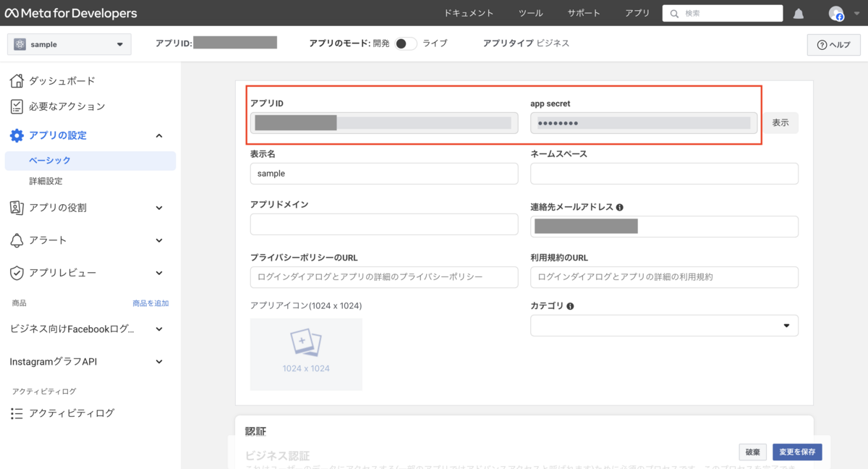Click the search magnifier icon
The width and height of the screenshot is (868, 469).
point(674,14)
